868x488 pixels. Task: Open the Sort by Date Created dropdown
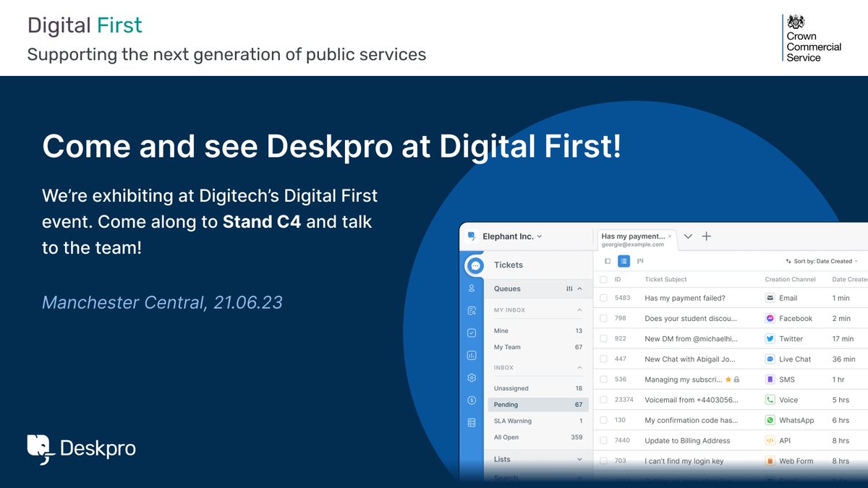point(822,261)
